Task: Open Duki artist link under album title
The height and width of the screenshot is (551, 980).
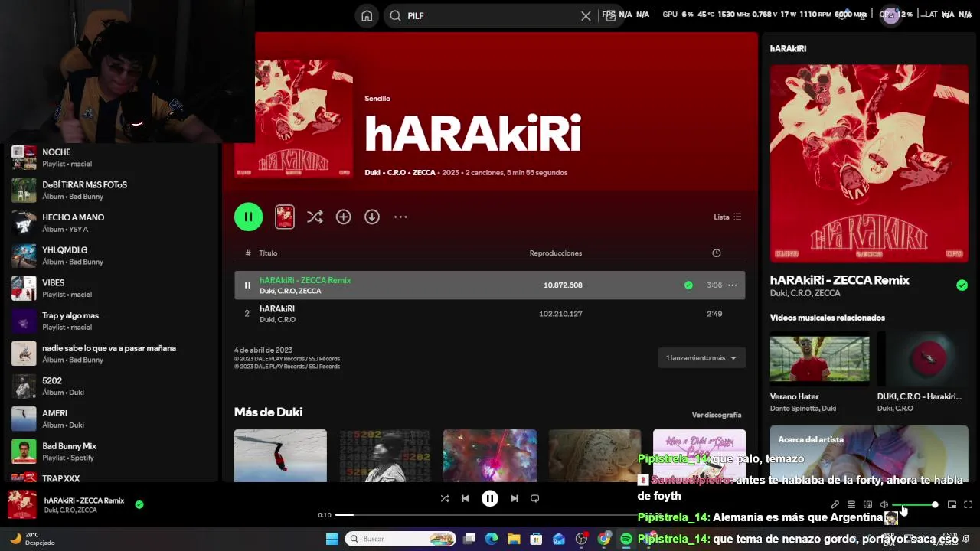Action: (373, 173)
